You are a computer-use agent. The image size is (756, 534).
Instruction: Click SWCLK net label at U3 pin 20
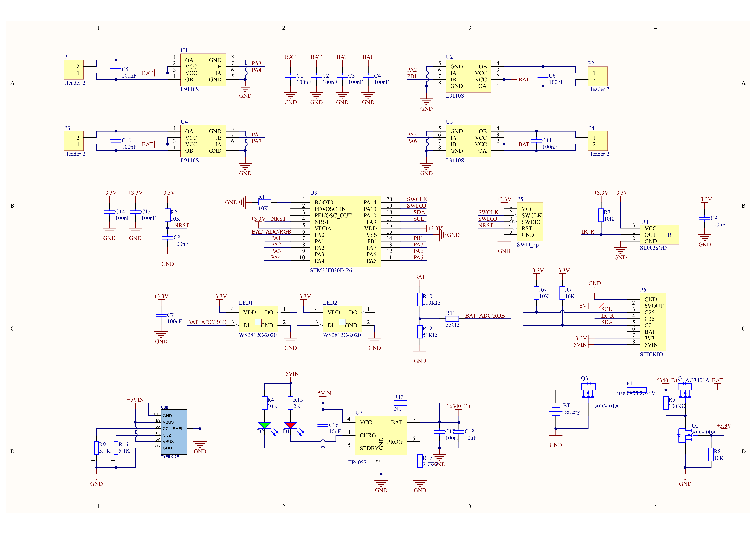[417, 199]
